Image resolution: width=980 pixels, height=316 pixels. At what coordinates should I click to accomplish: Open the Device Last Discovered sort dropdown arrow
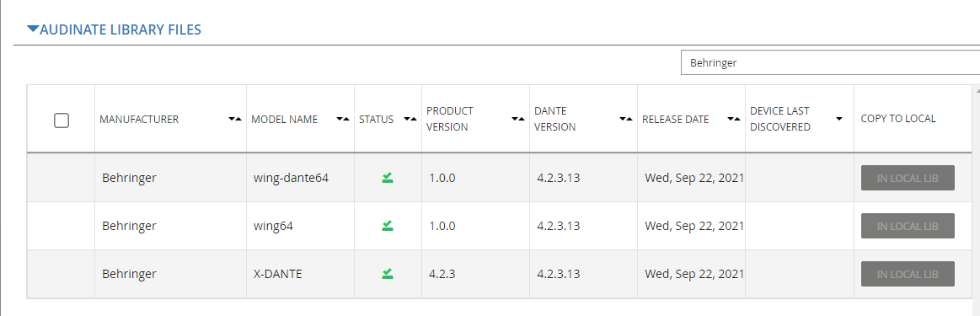click(838, 120)
